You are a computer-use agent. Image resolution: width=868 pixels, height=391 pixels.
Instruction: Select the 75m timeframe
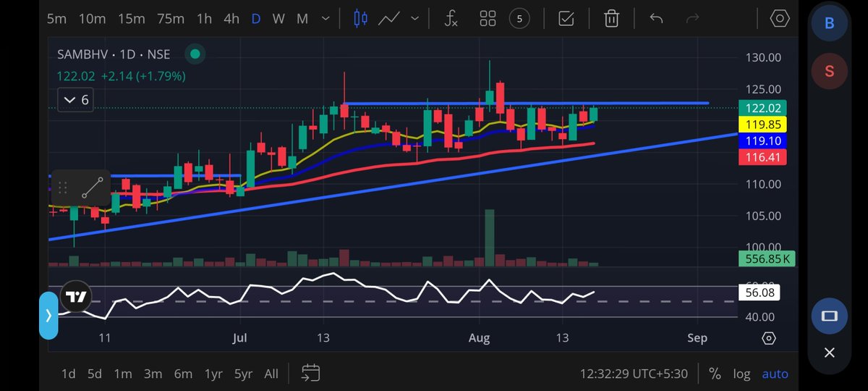click(x=170, y=19)
